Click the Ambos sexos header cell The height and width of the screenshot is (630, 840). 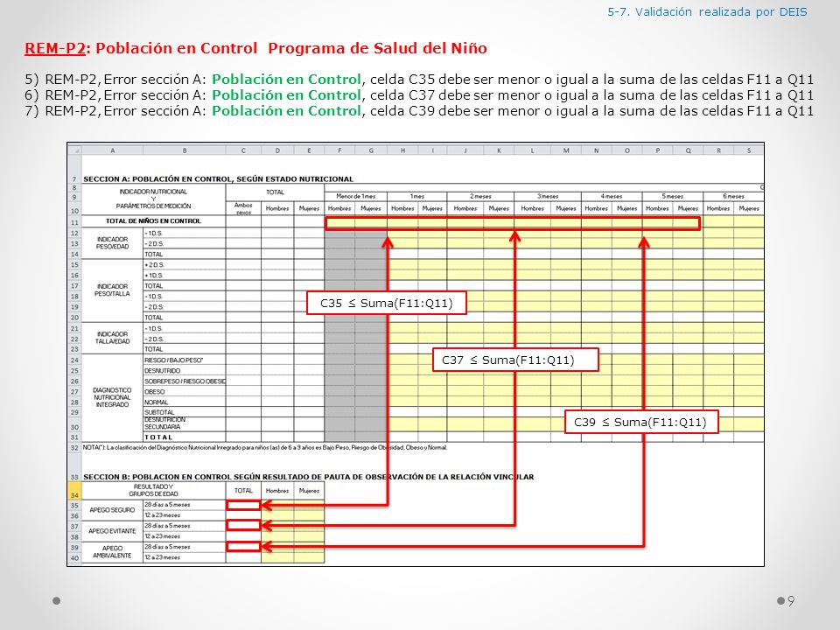coord(243,208)
